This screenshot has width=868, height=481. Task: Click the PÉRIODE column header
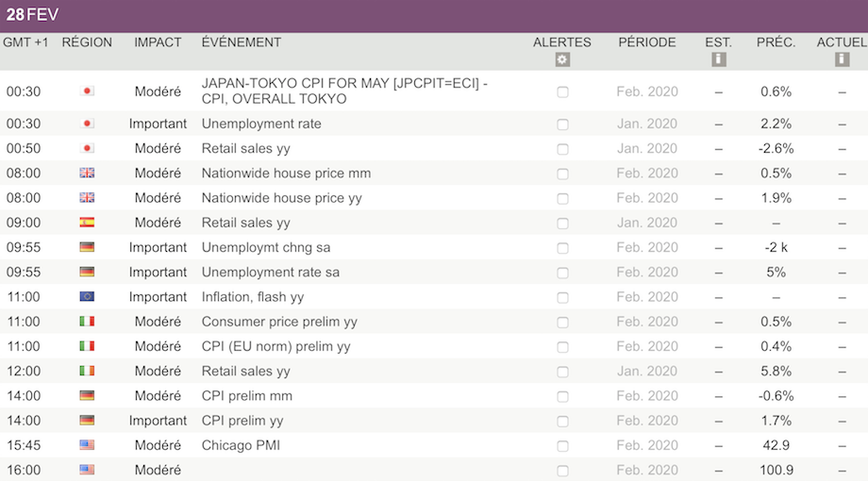click(x=647, y=42)
